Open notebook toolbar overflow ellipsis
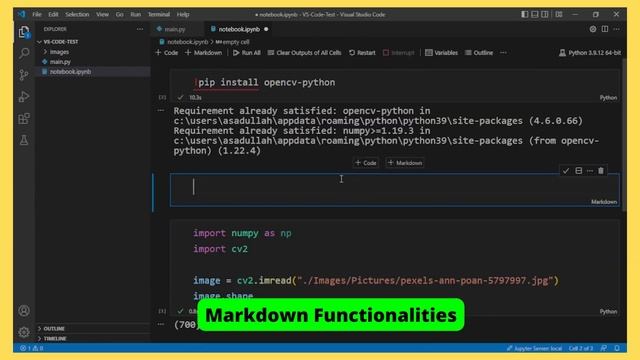Image resolution: width=640 pixels, height=360 pixels. coord(503,53)
